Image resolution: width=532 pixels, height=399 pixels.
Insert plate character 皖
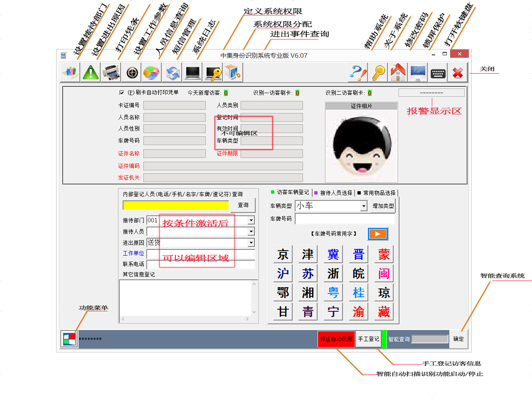pos(359,273)
